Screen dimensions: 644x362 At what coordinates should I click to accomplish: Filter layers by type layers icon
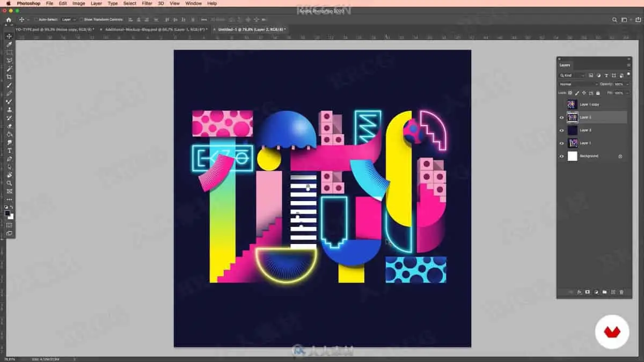pos(606,76)
